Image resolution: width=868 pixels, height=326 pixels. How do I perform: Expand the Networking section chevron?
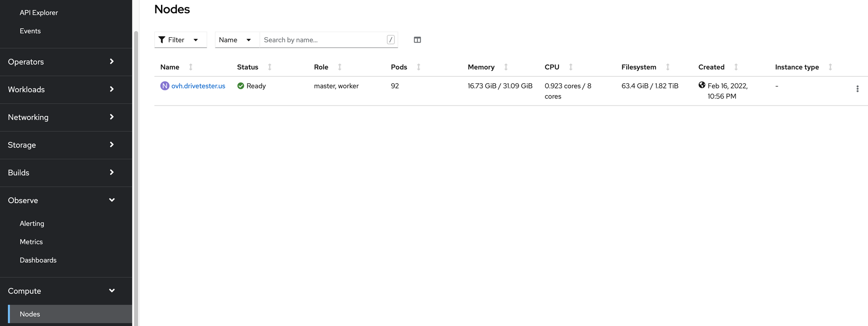coord(112,117)
